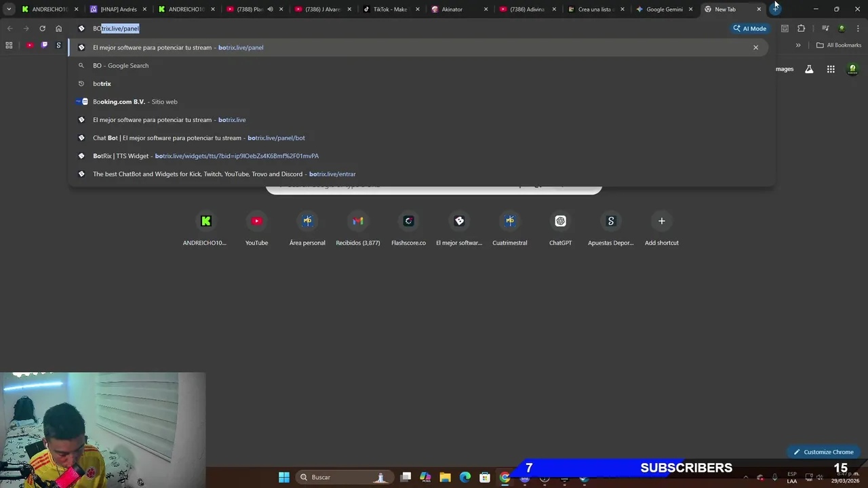The width and height of the screenshot is (868, 488).
Task: Close the New Tab tab
Action: pyautogui.click(x=759, y=9)
